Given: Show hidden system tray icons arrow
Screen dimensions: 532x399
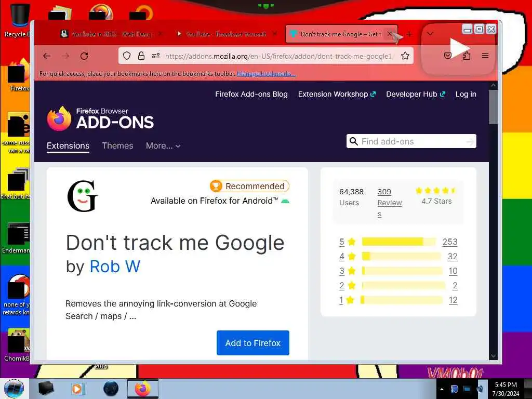Looking at the screenshot, I should (442, 389).
